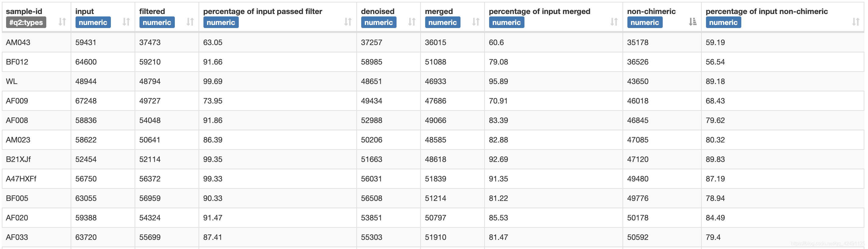Click numeric badge under percentage of input merged

[507, 23]
